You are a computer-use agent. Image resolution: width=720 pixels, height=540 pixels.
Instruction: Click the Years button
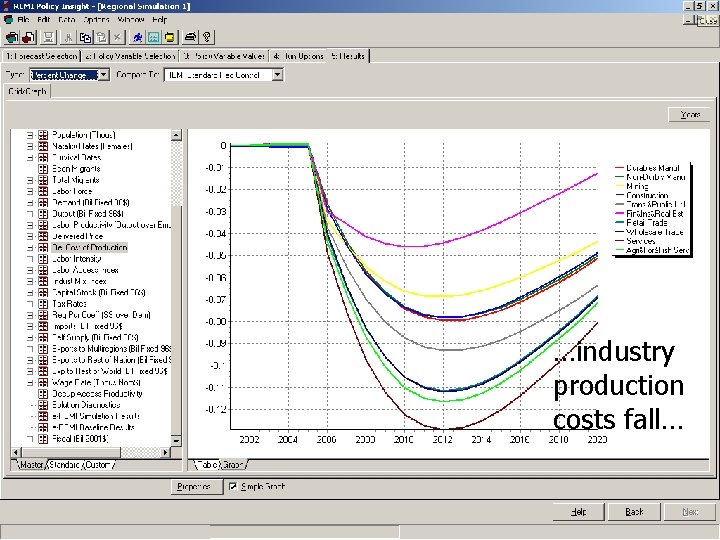pyautogui.click(x=690, y=114)
